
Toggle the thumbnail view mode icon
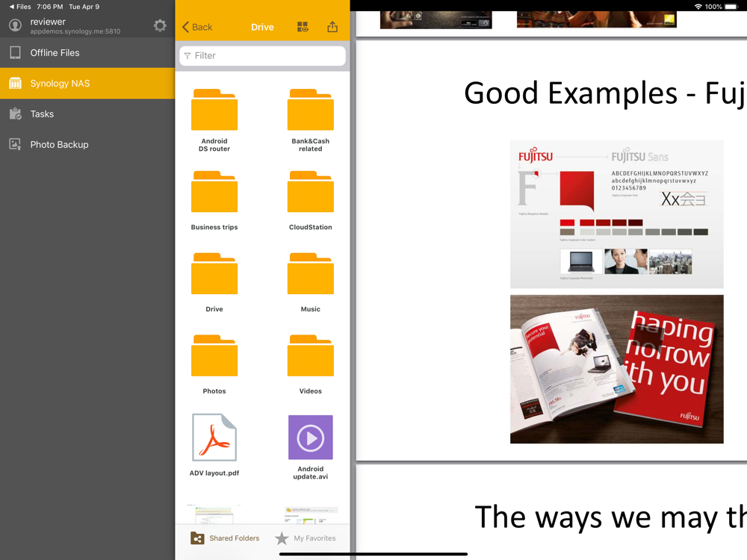click(x=303, y=27)
